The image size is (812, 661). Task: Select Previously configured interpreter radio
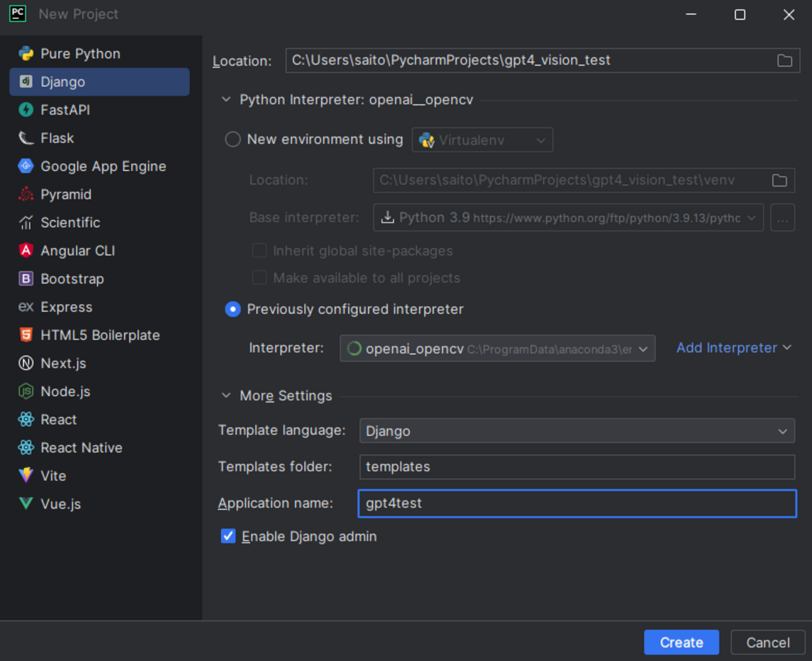[x=232, y=309]
